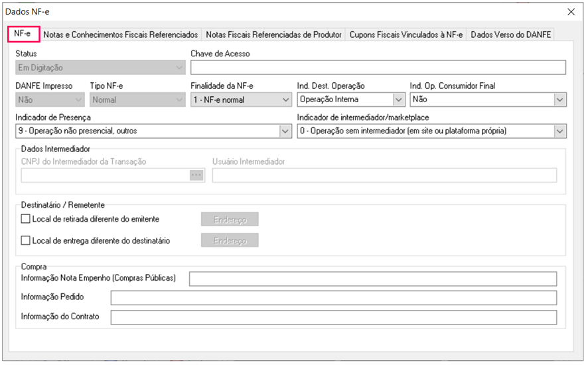Click into the Informação Pedido field

pyautogui.click(x=333, y=297)
